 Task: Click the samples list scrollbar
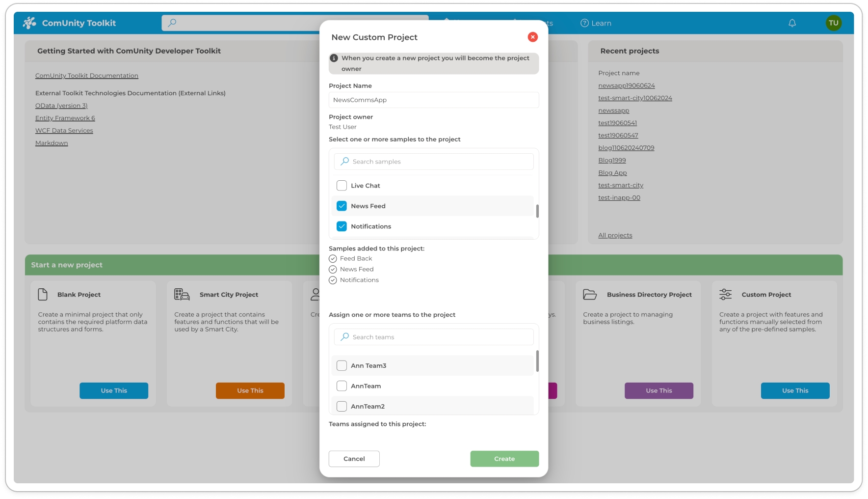pyautogui.click(x=537, y=211)
